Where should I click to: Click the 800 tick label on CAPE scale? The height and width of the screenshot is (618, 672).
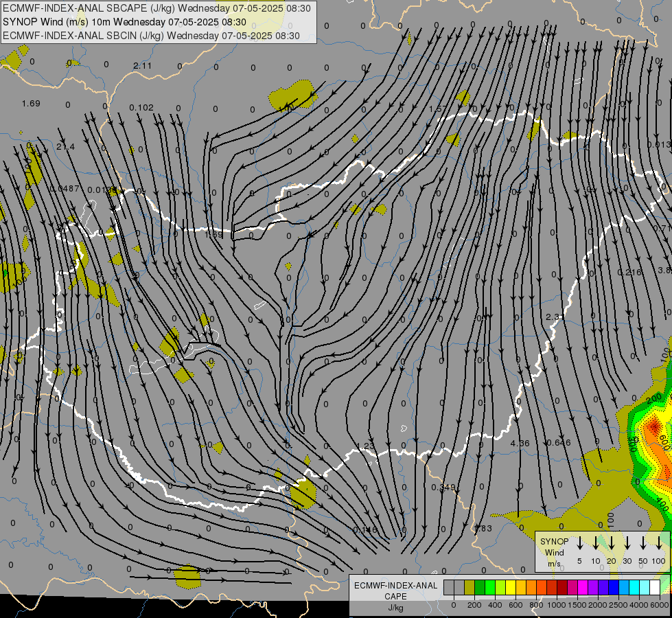[x=536, y=605]
